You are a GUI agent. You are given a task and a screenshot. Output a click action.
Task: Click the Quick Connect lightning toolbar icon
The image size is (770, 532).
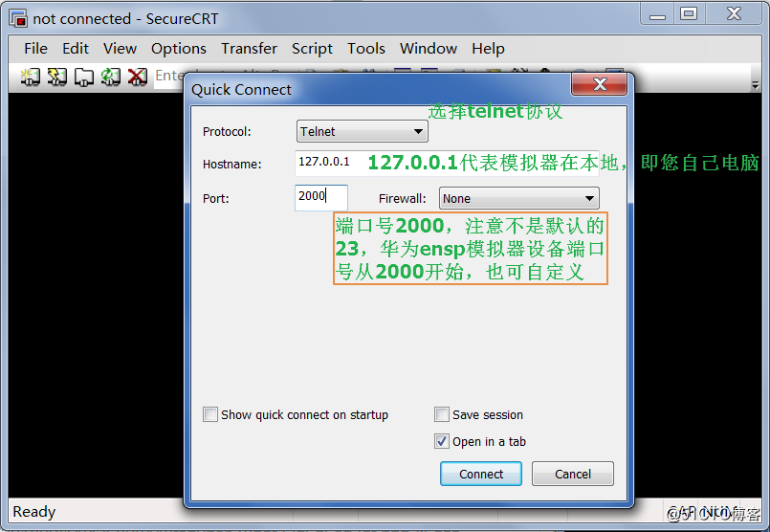pyautogui.click(x=57, y=78)
